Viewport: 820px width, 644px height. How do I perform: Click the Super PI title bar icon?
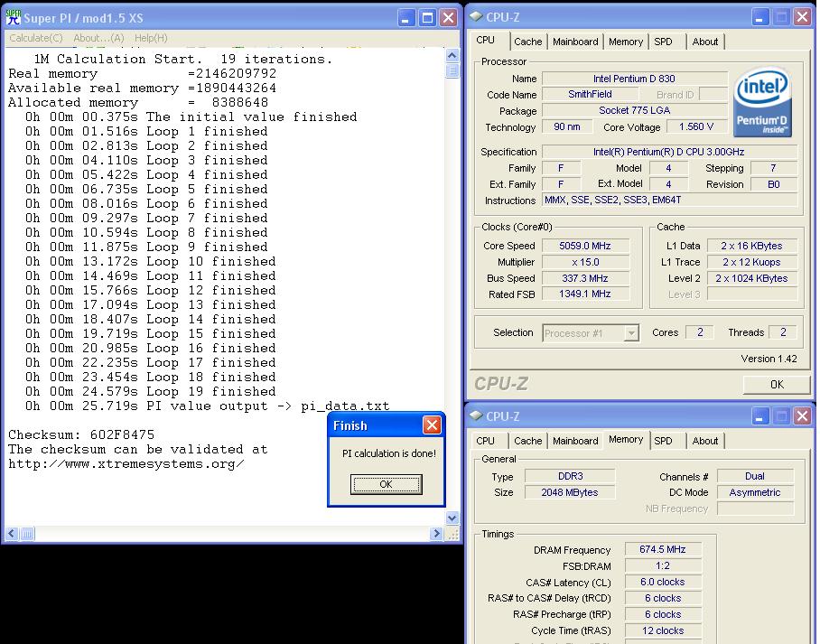(x=13, y=17)
